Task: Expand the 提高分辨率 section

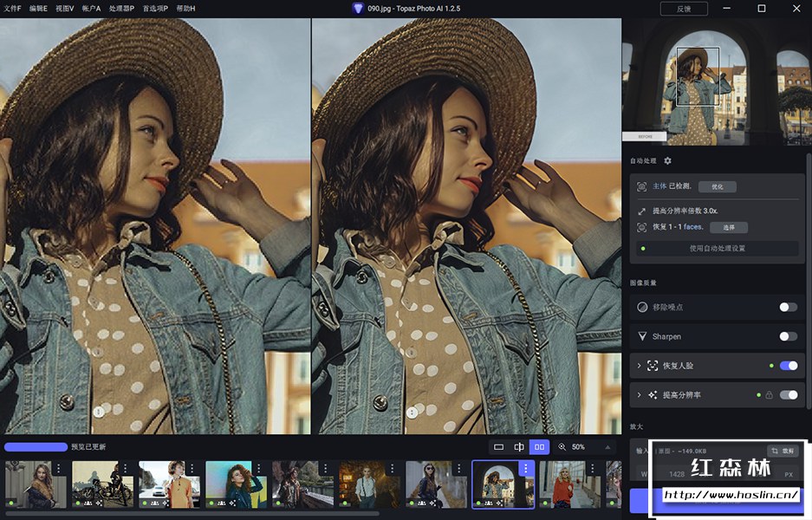Action: [x=639, y=395]
